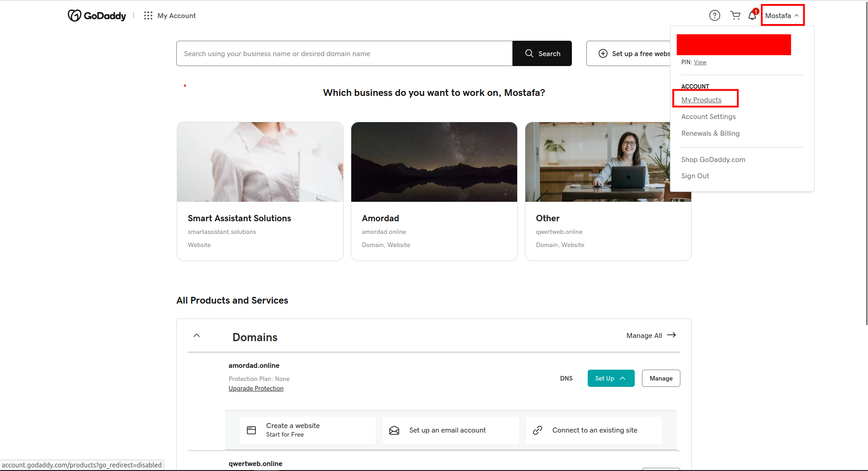This screenshot has height=471, width=868.
Task: Click the Manage button for amordad.online
Action: click(x=660, y=378)
